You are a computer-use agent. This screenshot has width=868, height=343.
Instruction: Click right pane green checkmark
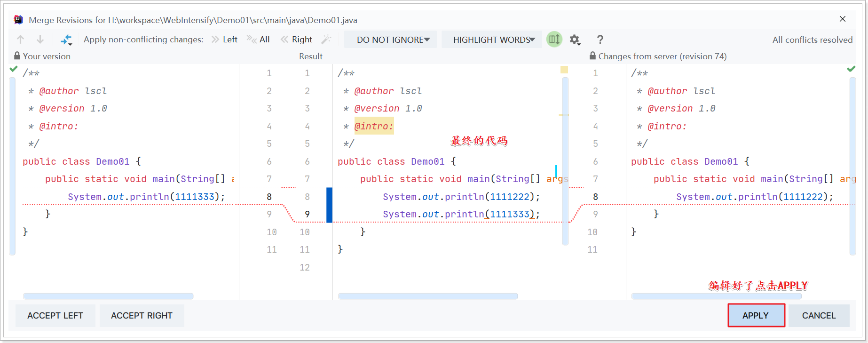pos(851,69)
